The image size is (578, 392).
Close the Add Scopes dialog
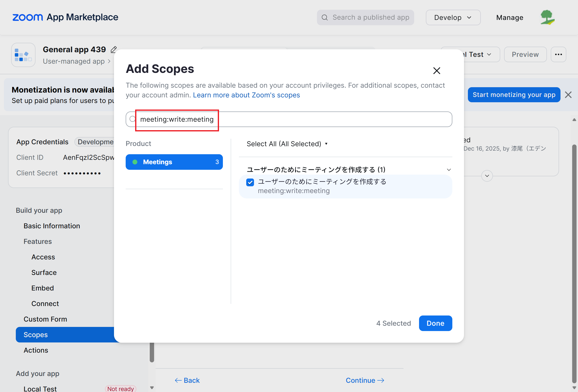437,71
